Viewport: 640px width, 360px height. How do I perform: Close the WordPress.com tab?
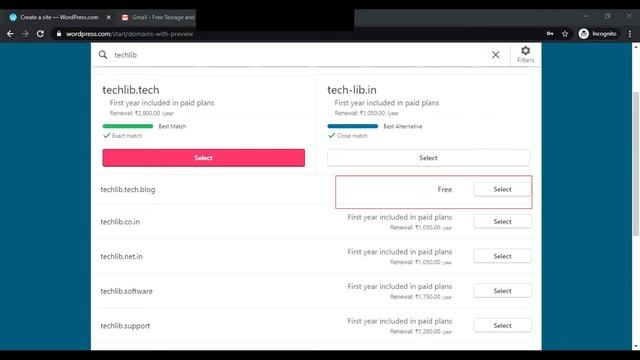[109, 17]
